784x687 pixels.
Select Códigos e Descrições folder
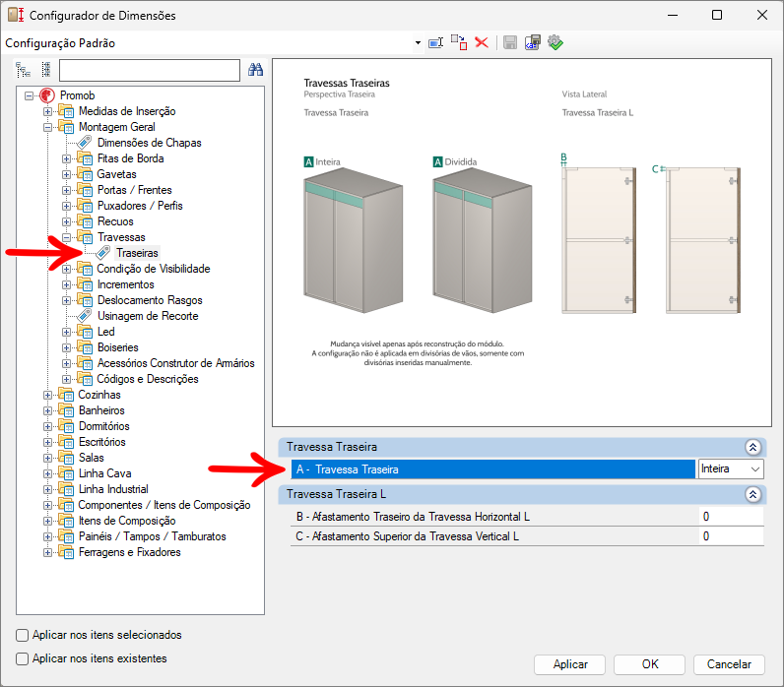pos(148,379)
